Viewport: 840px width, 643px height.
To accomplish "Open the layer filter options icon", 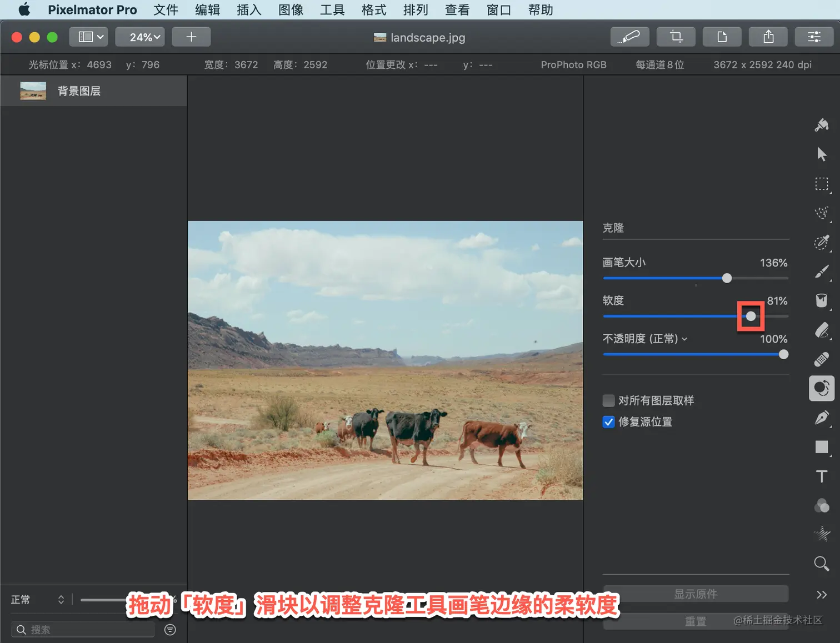I will (171, 630).
